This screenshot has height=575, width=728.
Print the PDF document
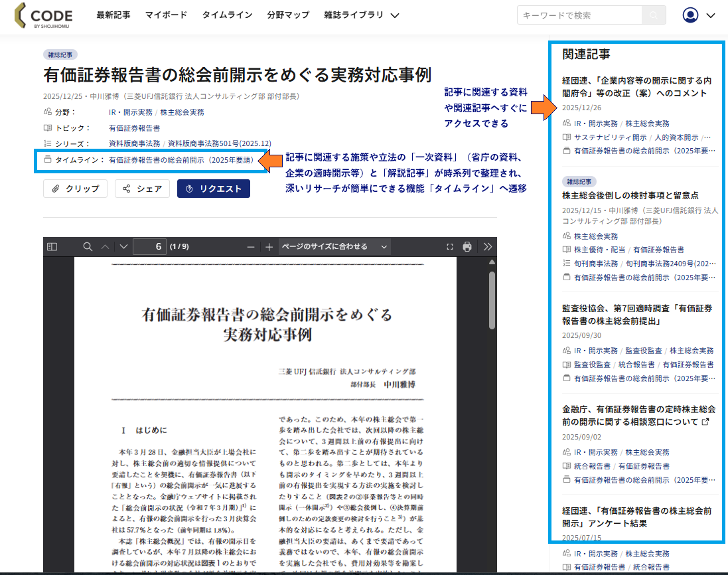467,247
